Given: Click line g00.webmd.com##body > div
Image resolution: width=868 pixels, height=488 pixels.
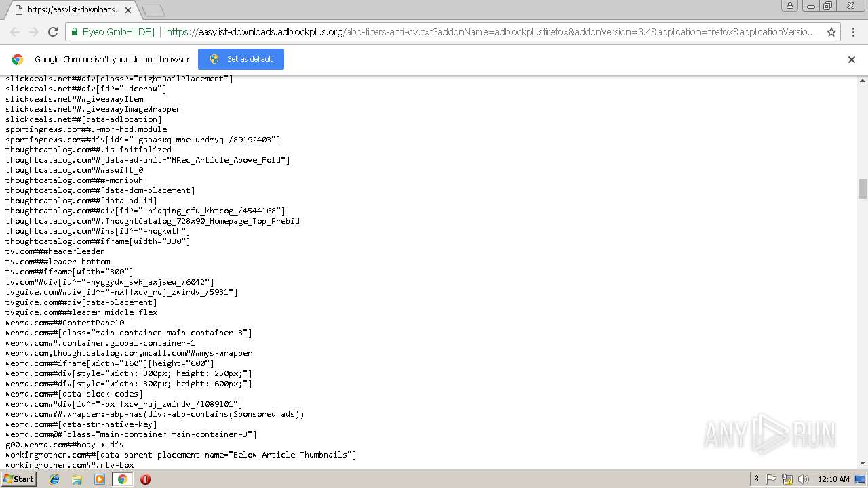Looking at the screenshot, I should click(64, 445).
